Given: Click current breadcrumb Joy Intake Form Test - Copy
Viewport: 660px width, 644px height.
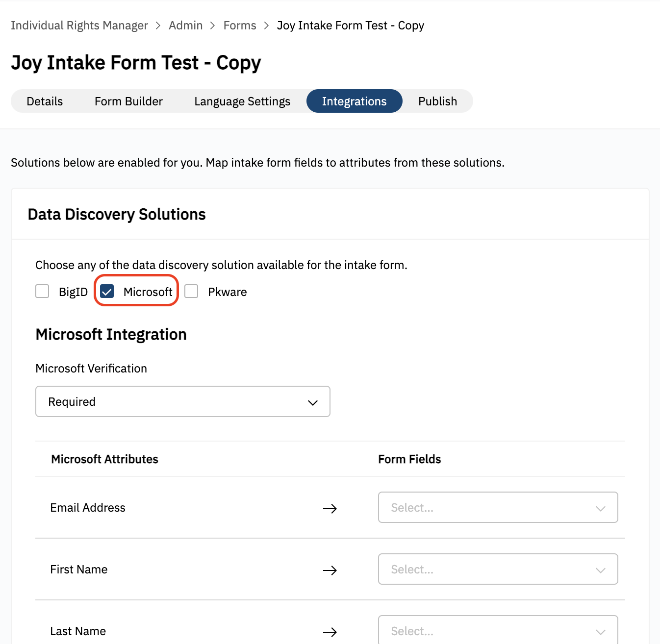Looking at the screenshot, I should click(x=351, y=25).
